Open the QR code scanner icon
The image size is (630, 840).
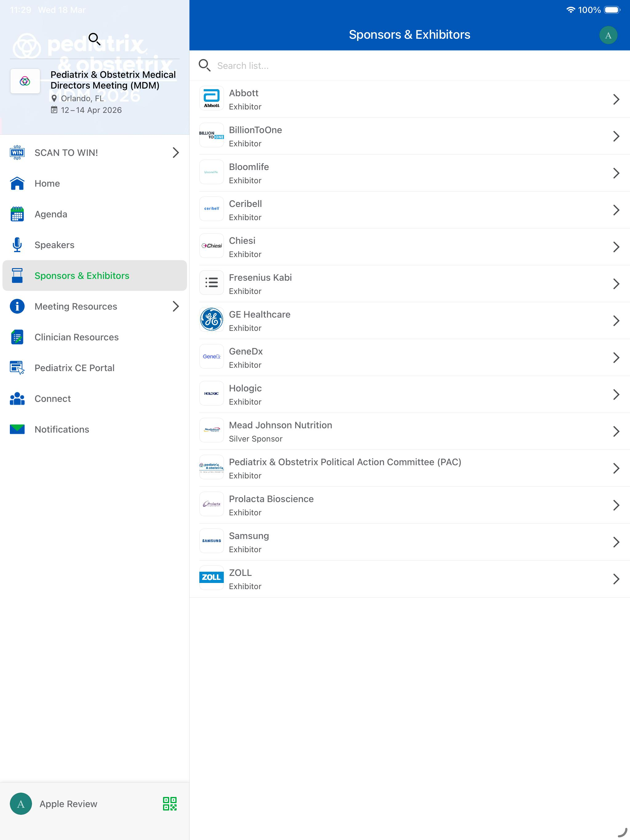pyautogui.click(x=170, y=804)
